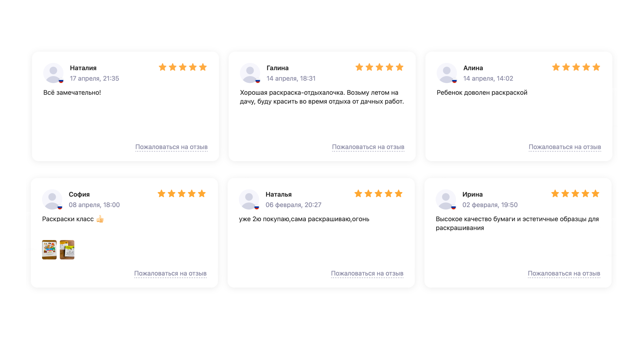Click the reviewer name Наталья
This screenshot has width=644, height=338.
click(279, 194)
